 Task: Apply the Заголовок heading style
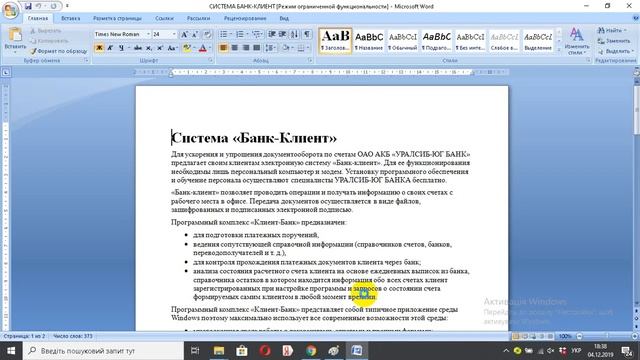335,41
